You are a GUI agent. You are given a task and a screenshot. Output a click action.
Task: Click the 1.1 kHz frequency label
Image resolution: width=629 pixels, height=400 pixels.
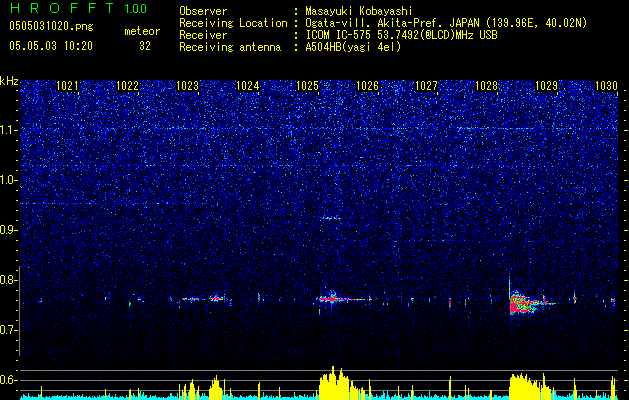[x=9, y=130]
